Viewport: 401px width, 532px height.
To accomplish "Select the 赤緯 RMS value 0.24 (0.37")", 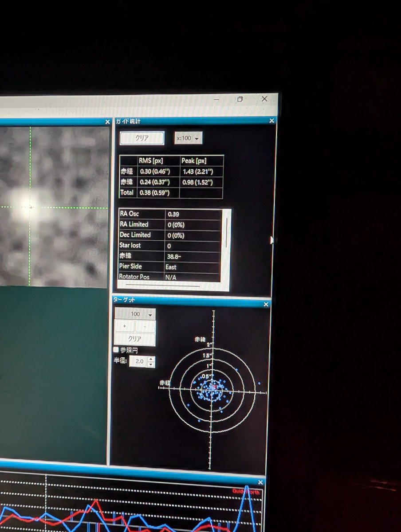I will pyautogui.click(x=156, y=182).
